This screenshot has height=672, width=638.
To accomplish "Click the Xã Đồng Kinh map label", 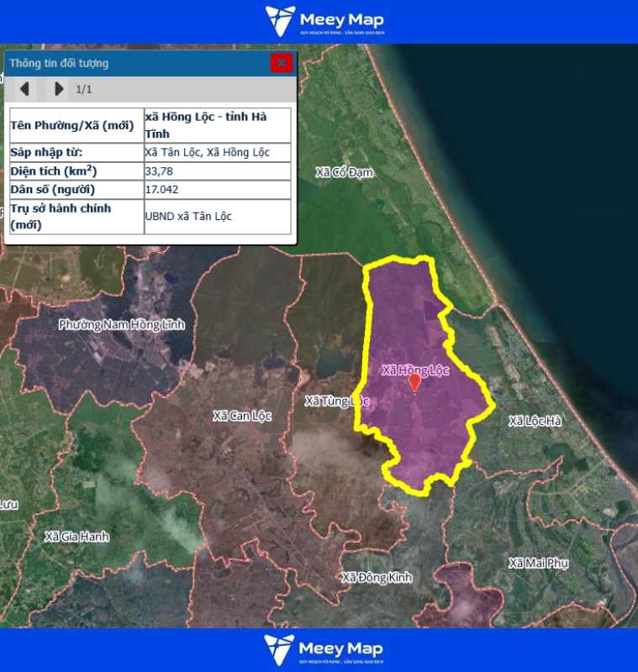I will tap(377, 577).
